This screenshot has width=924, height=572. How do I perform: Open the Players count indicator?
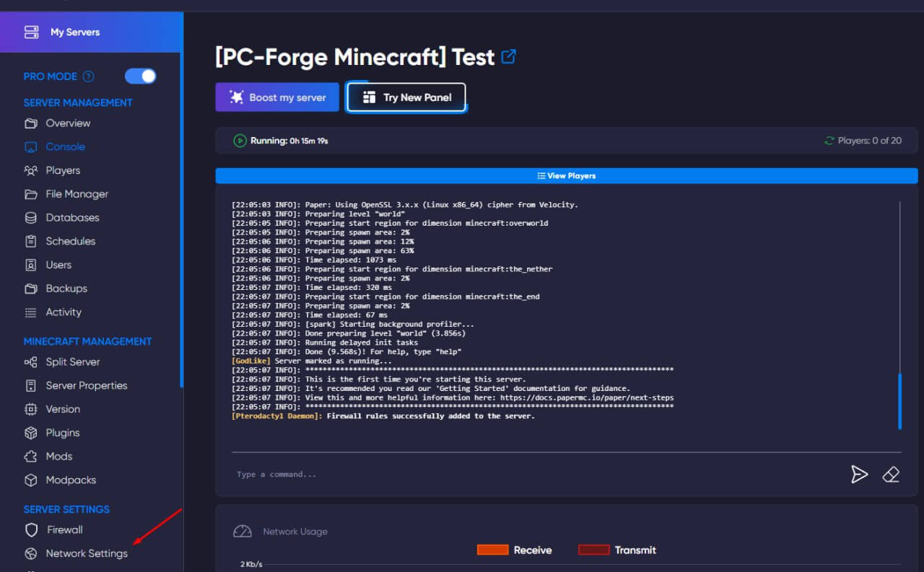pos(863,140)
